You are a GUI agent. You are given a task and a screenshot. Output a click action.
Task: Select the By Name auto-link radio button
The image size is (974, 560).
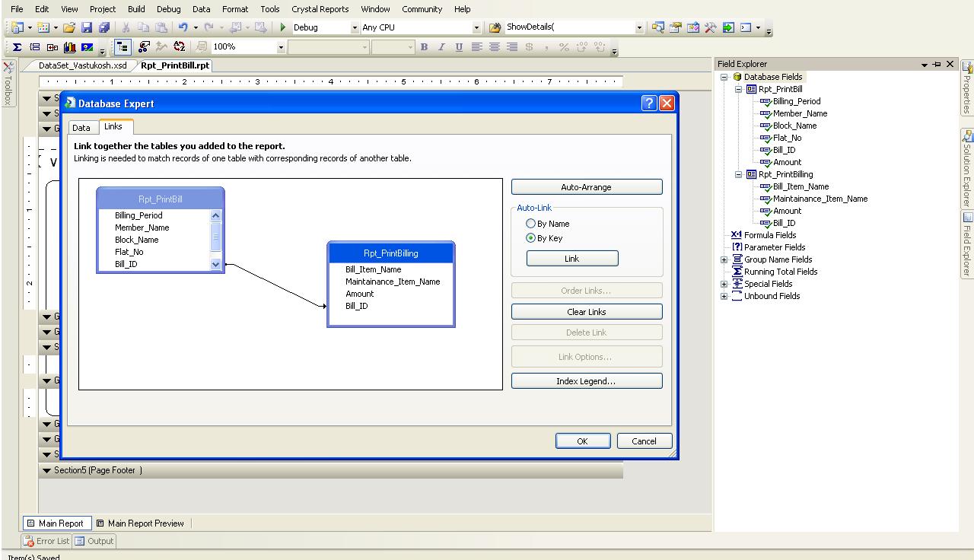click(531, 223)
